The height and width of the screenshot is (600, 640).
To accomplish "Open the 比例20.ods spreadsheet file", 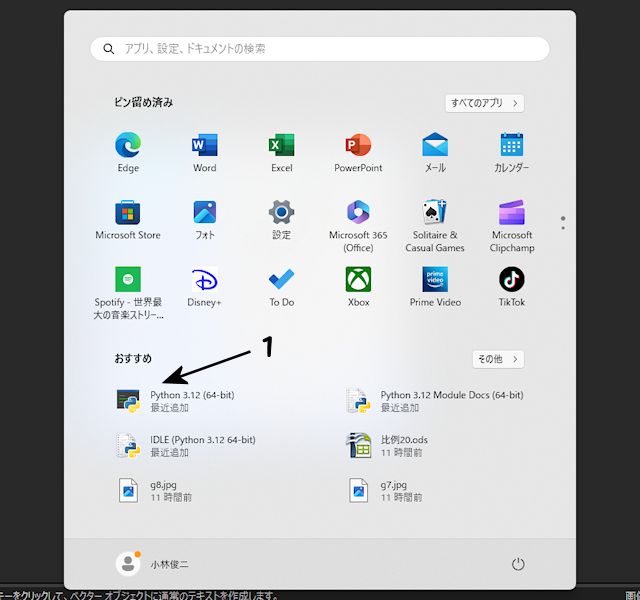I will coord(387,446).
